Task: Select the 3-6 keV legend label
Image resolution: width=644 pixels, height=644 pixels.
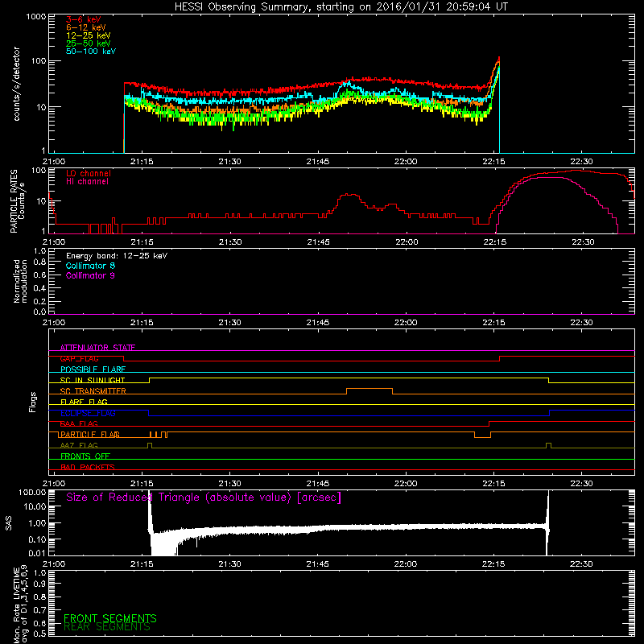Action: tap(84, 19)
